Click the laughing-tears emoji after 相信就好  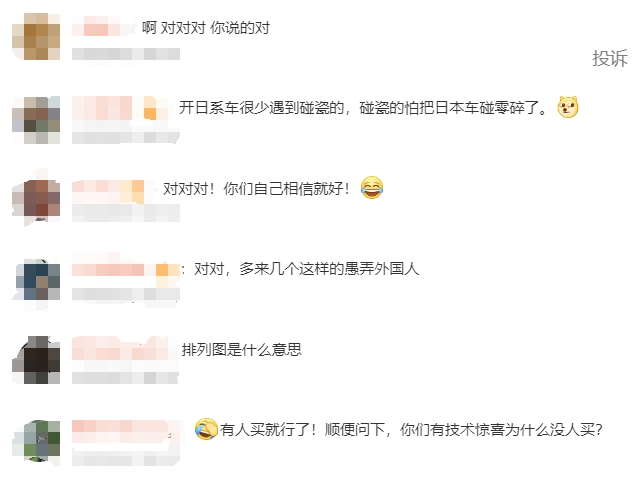[x=372, y=188]
